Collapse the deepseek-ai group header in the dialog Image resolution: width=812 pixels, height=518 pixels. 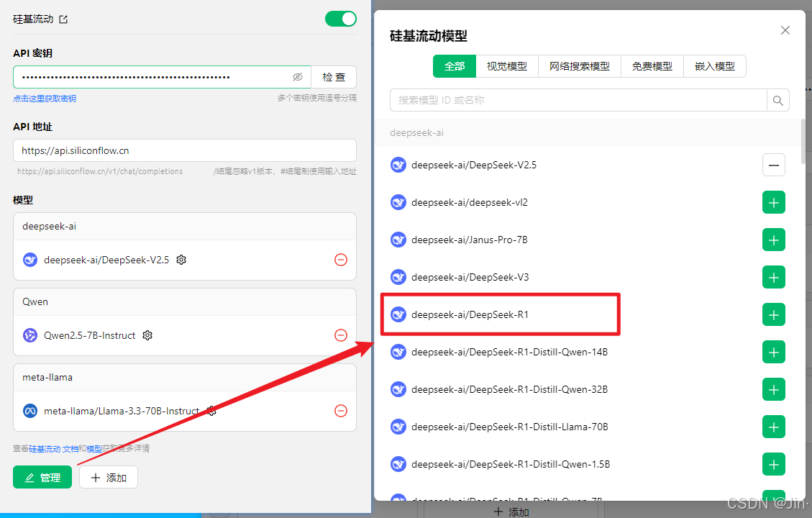tap(588, 132)
